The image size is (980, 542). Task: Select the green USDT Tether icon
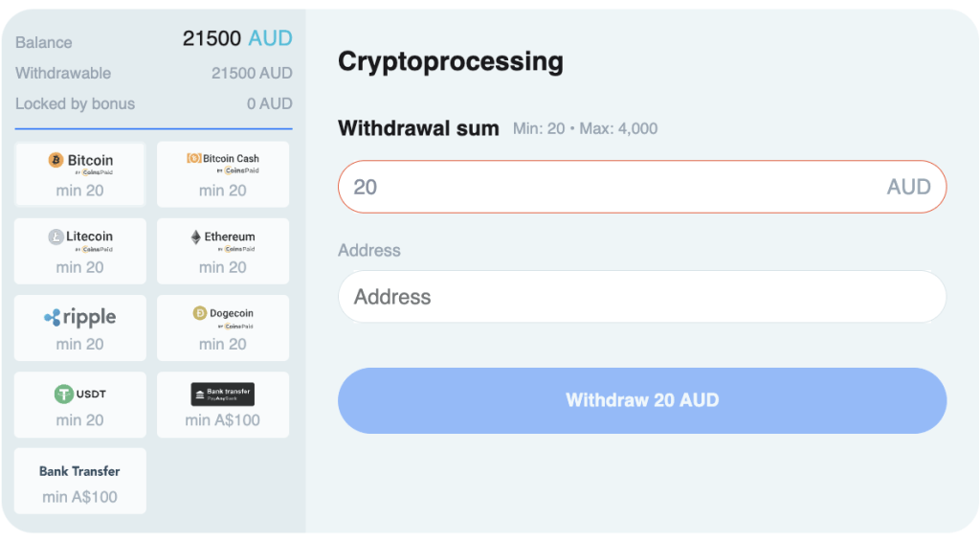pos(64,394)
